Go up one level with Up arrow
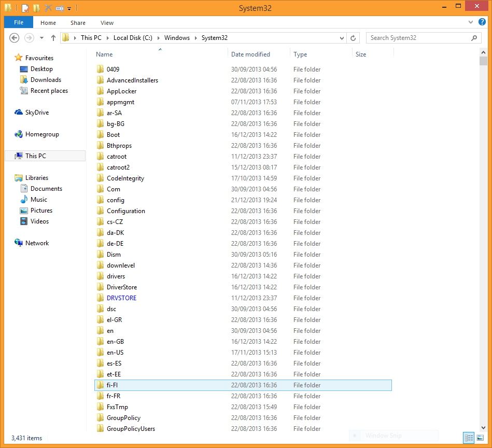The width and height of the screenshot is (492, 448). [x=53, y=38]
